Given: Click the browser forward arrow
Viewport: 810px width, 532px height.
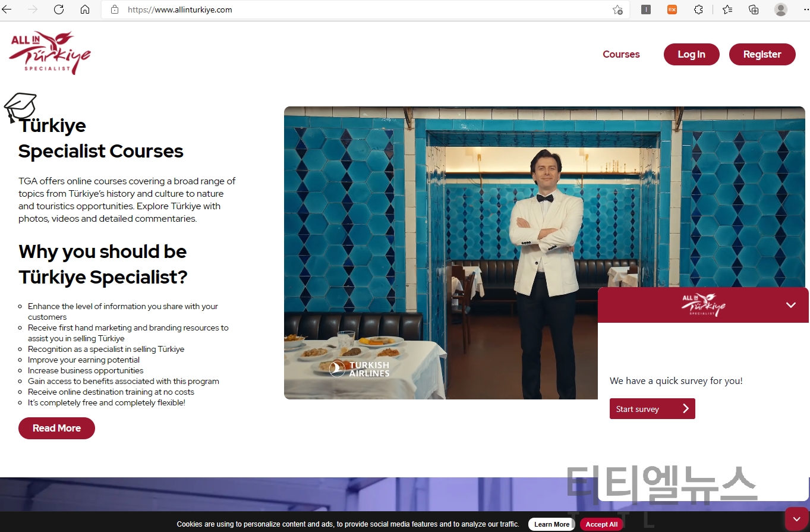Looking at the screenshot, I should coord(33,10).
